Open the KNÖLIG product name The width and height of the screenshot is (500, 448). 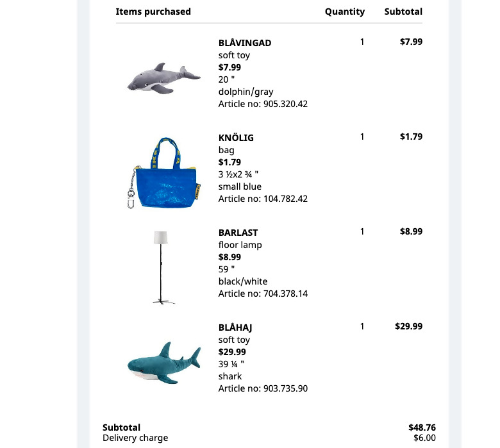pos(236,138)
